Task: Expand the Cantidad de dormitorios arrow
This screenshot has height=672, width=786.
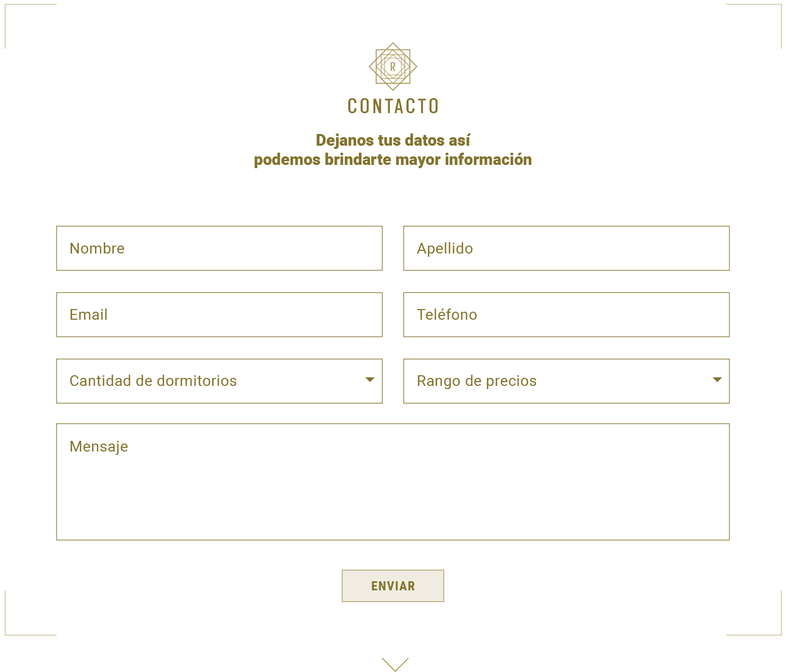Action: click(370, 380)
